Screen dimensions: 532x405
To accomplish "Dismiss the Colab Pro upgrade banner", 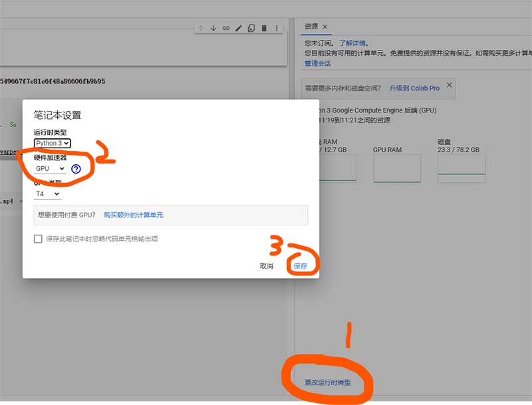I will [449, 85].
